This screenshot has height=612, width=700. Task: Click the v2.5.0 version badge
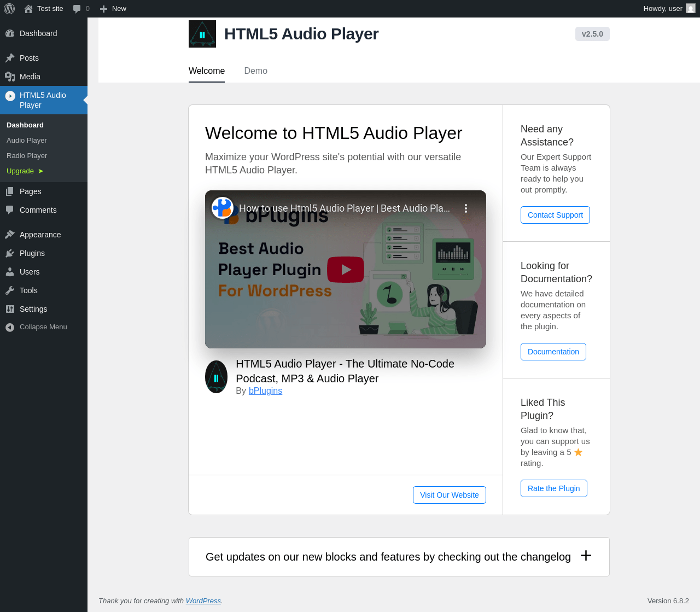(x=592, y=34)
